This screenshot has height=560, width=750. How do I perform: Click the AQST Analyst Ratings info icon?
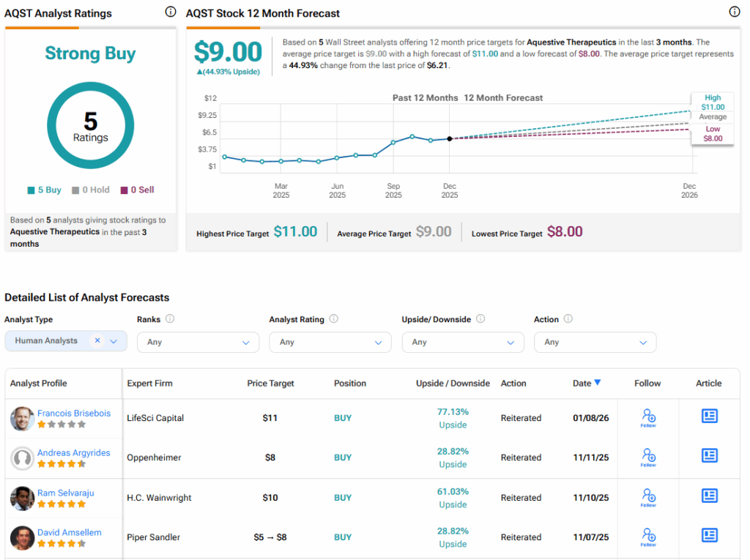pos(171,12)
